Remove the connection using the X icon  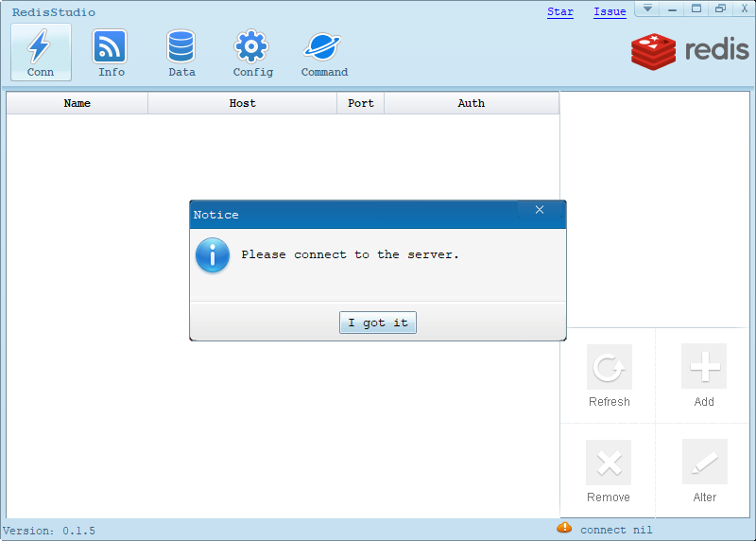(x=609, y=463)
